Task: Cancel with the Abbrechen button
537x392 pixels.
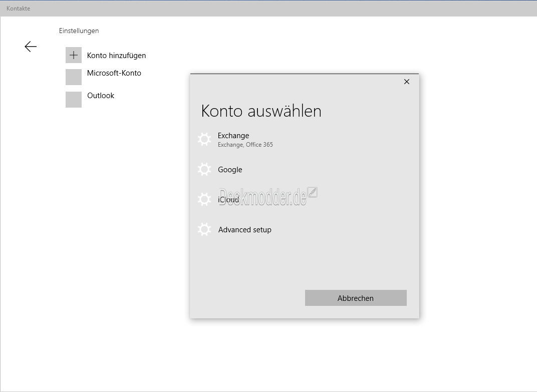Action: (356, 298)
